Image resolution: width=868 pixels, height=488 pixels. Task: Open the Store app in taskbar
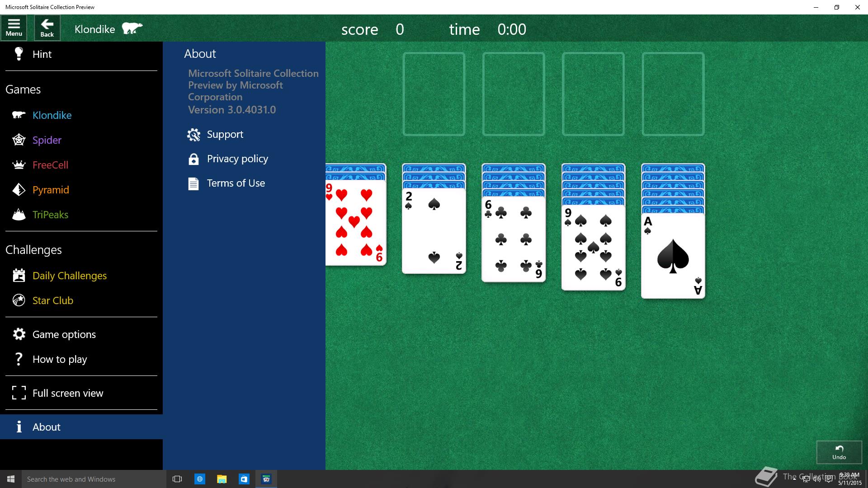click(x=244, y=479)
